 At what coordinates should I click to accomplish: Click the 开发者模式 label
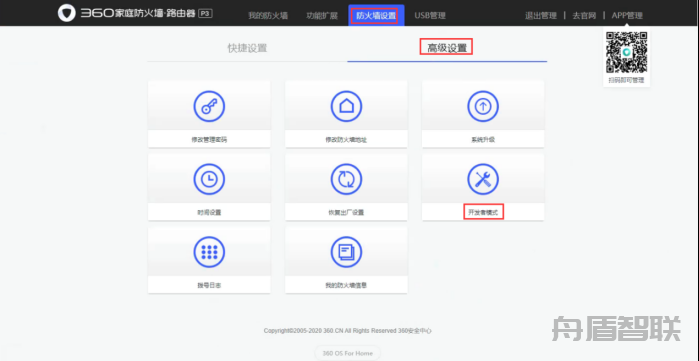point(483,212)
